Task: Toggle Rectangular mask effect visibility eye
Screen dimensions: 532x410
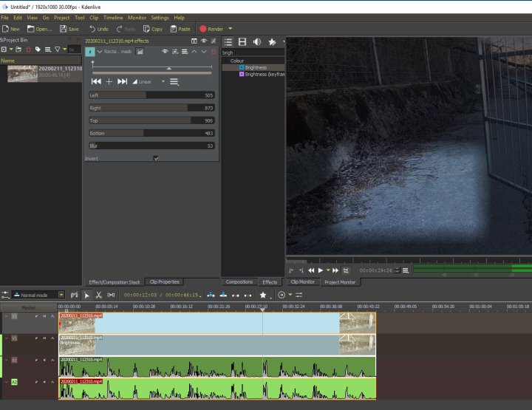Action: point(165,52)
